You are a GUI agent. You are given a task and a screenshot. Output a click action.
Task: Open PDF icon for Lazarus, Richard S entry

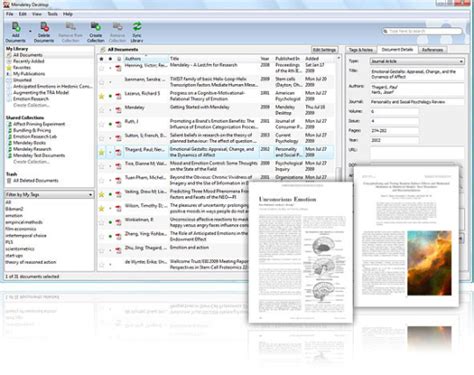coord(118,96)
